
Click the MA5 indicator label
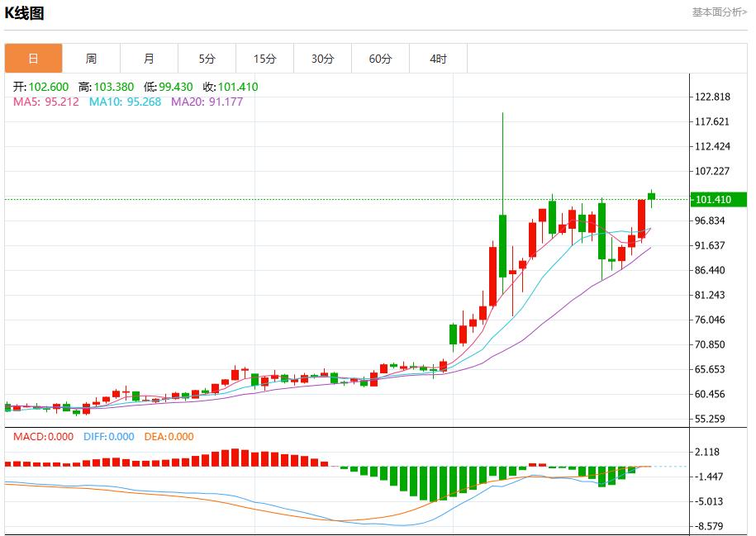45,102
